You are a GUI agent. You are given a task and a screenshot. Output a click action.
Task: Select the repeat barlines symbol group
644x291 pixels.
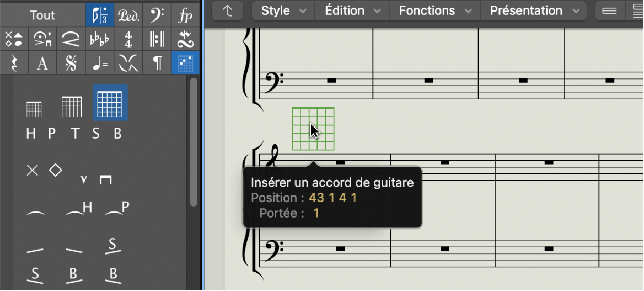157,39
